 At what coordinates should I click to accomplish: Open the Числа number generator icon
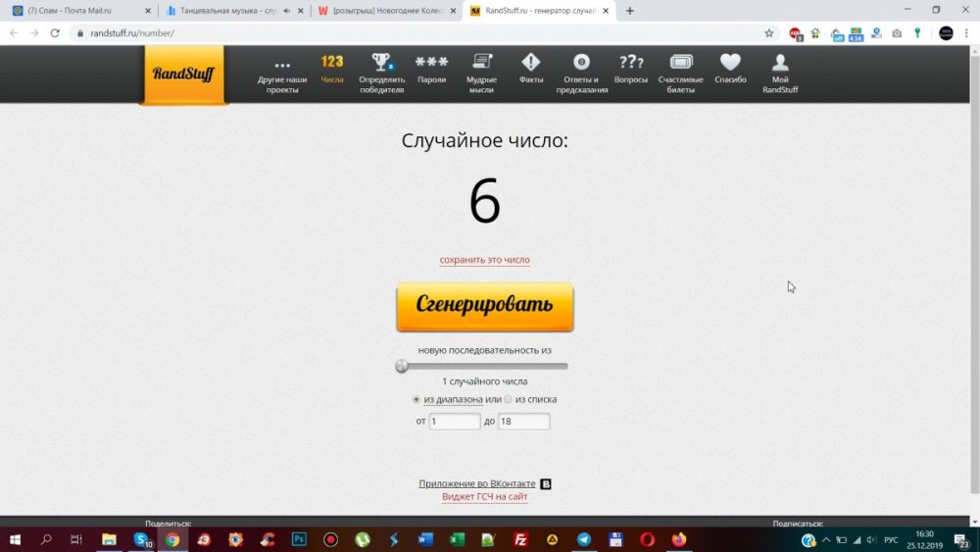tap(332, 62)
